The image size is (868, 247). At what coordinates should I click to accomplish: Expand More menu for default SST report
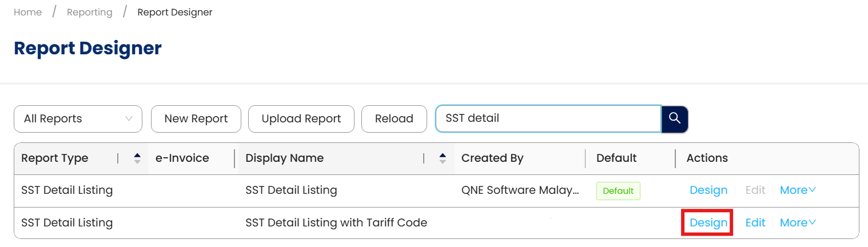pyautogui.click(x=798, y=190)
